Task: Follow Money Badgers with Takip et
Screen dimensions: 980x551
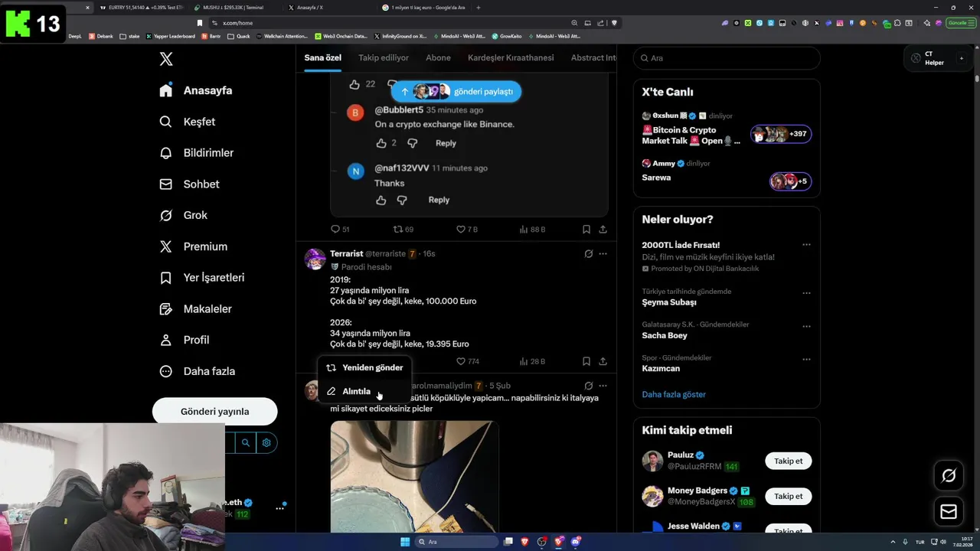Action: 788,497
